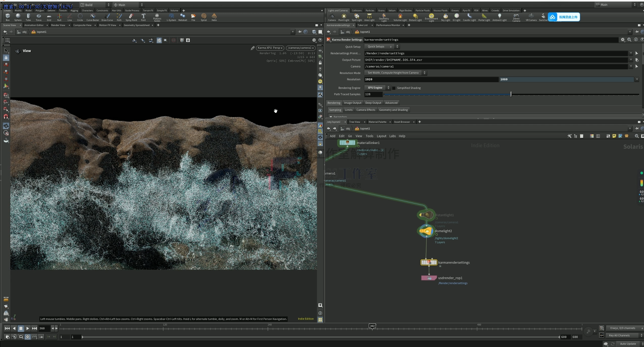644x347 pixels.
Task: Open the Image Output tab in render settings
Action: (352, 102)
